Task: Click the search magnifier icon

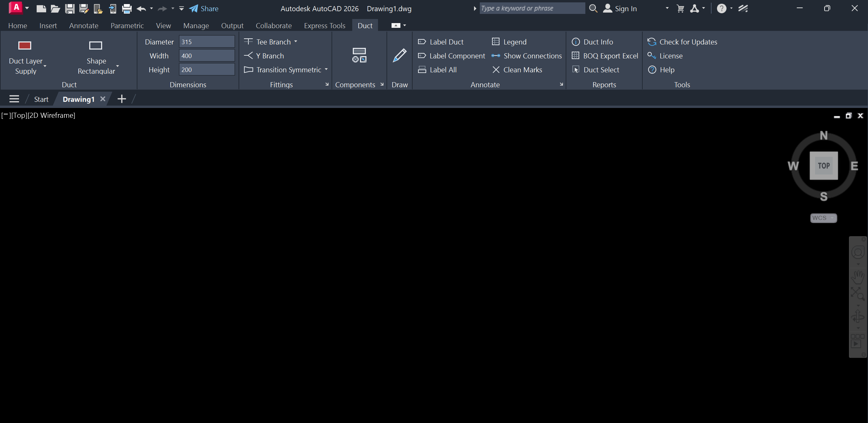Action: pyautogui.click(x=593, y=8)
